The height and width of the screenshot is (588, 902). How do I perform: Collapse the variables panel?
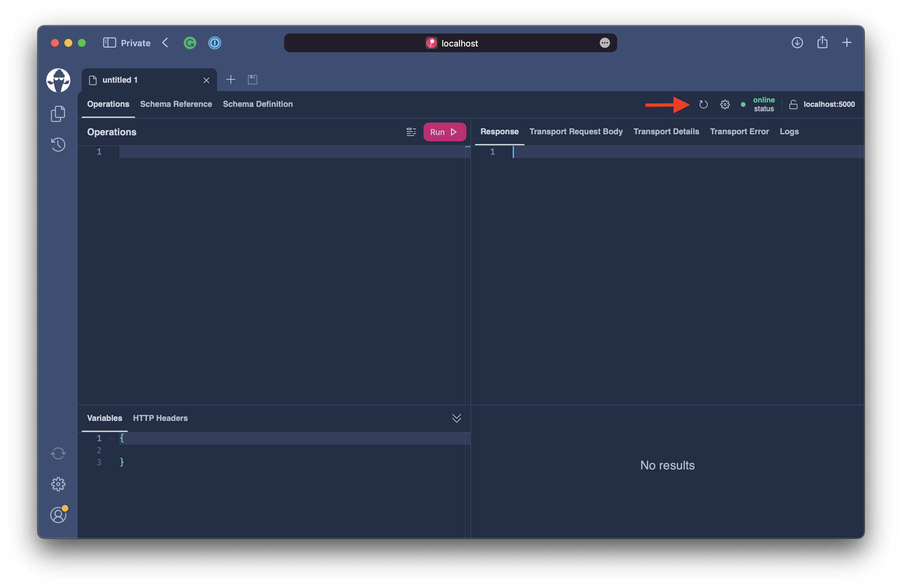click(456, 418)
